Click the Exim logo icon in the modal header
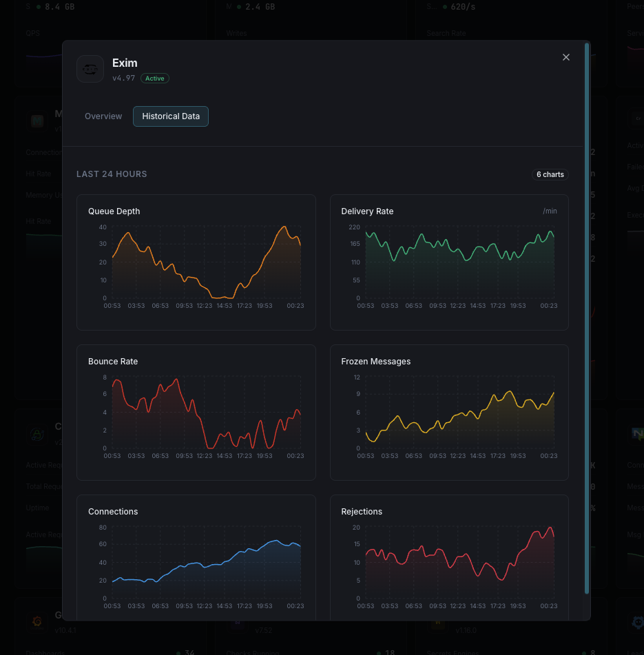 tap(90, 69)
